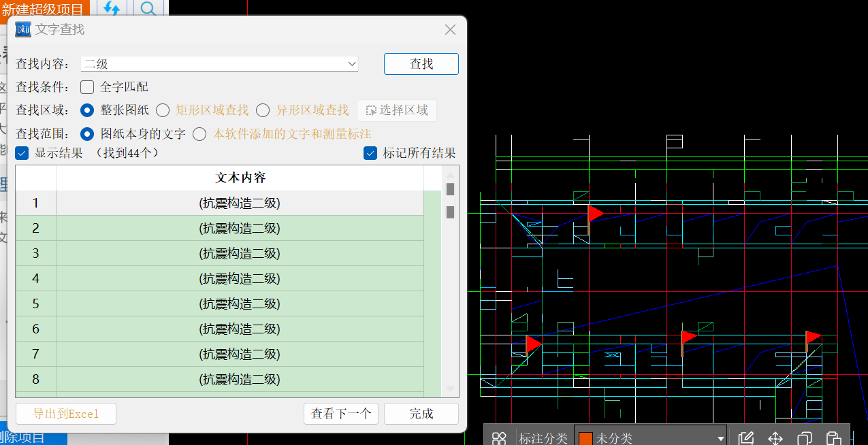The width and height of the screenshot is (868, 445).
Task: Click the 文本内容 column header
Action: point(240,178)
